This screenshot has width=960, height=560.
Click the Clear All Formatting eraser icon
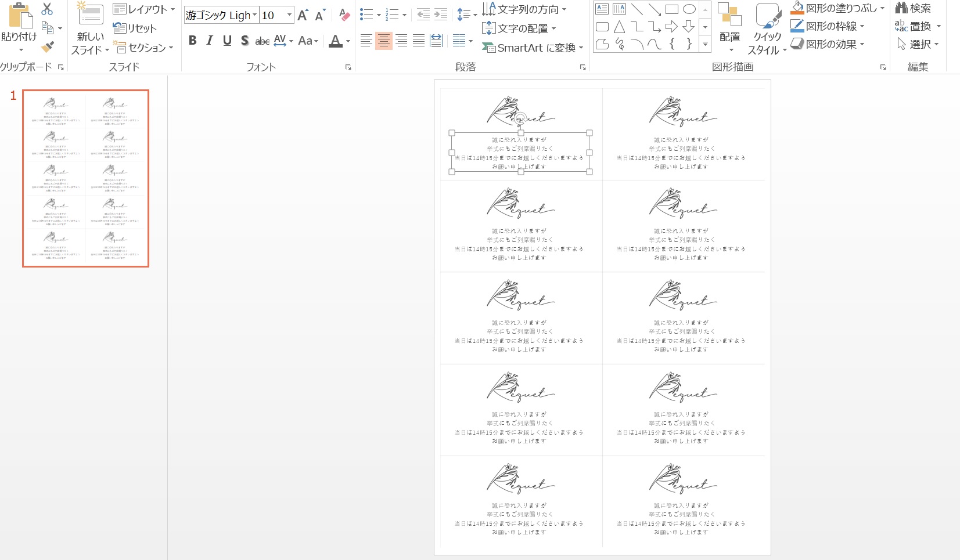coord(344,15)
